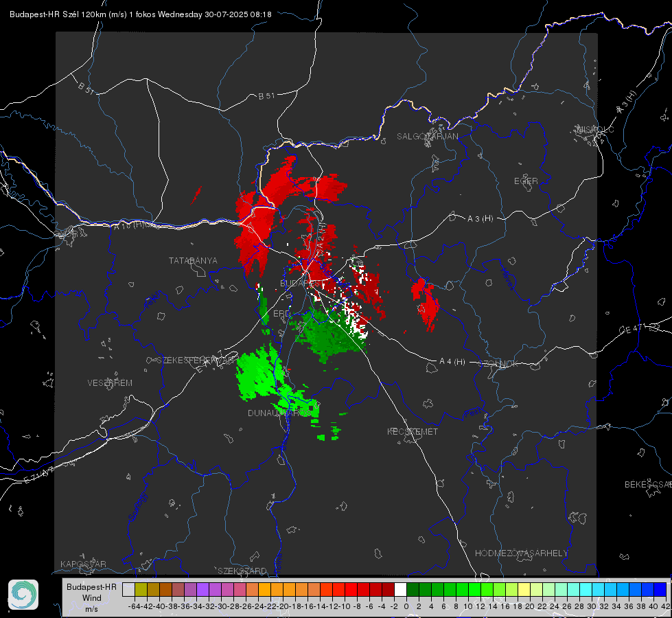Click the legend tick label -64
672x618 pixels.
135,606
